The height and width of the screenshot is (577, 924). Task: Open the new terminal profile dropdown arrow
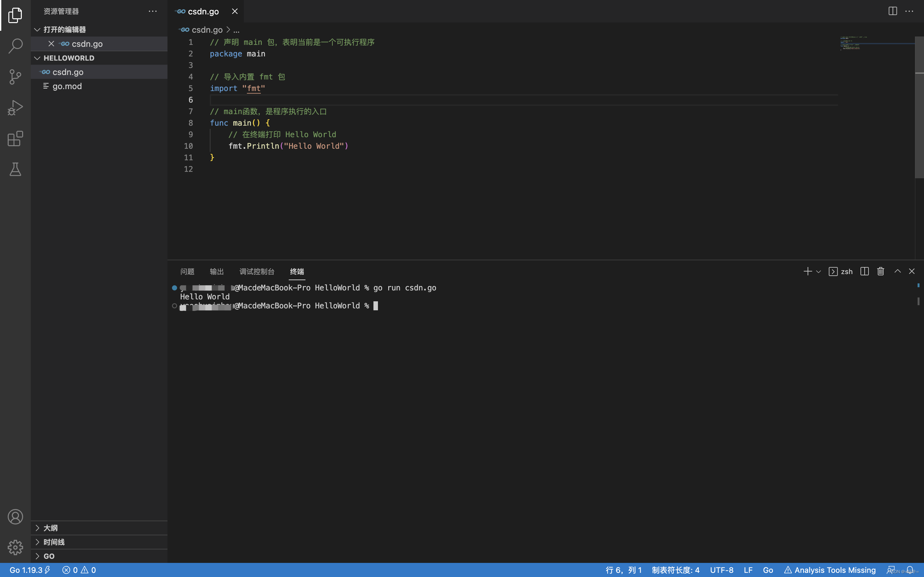coord(818,272)
